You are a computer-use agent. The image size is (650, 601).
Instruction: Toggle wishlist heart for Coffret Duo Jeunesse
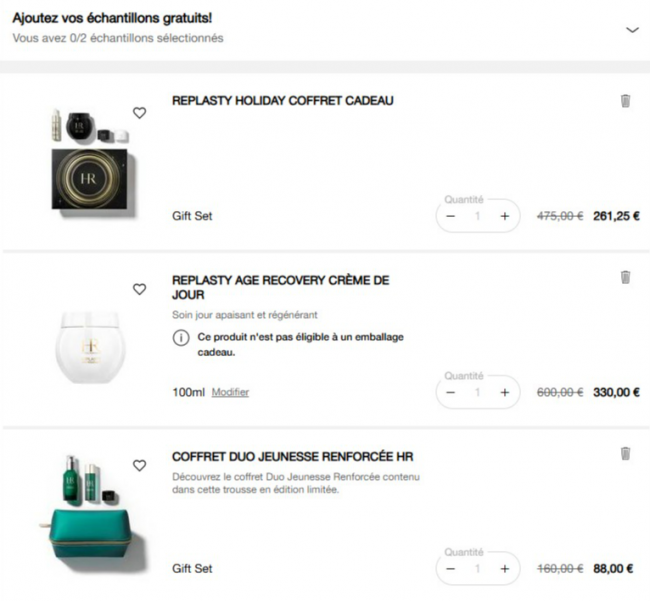139,466
